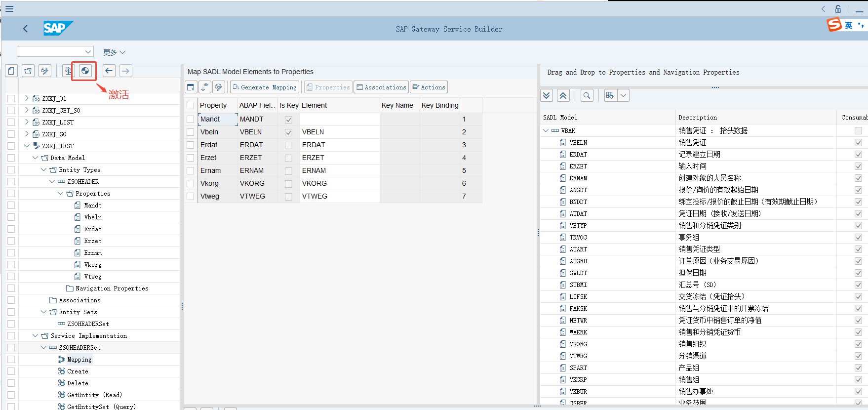Click the search magnifier in SADL panel

[587, 95]
